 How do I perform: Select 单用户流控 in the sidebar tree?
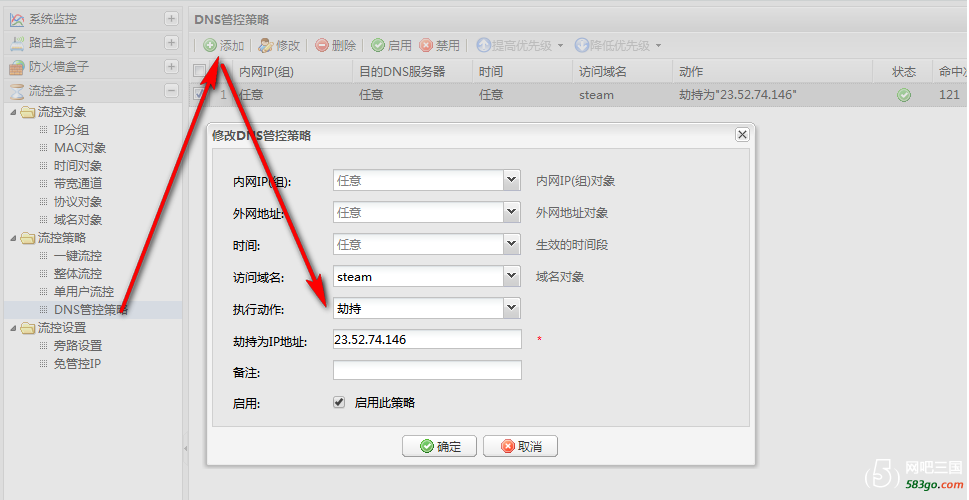pos(84,291)
